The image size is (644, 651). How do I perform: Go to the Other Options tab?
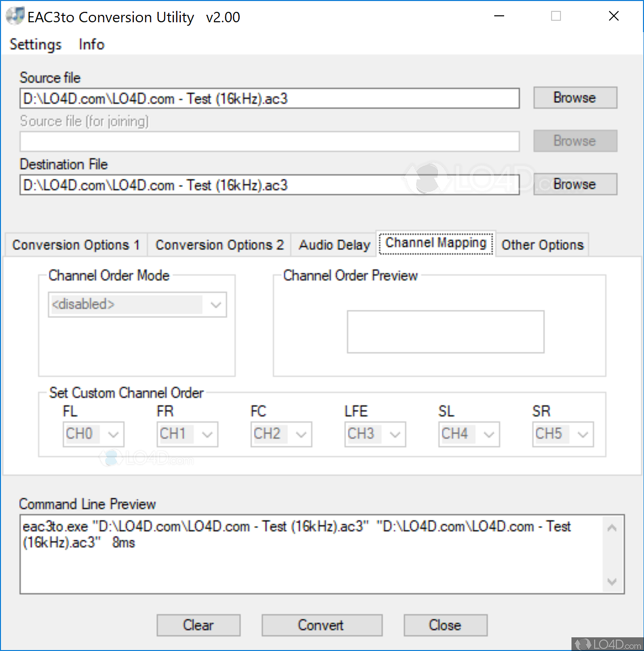[543, 245]
